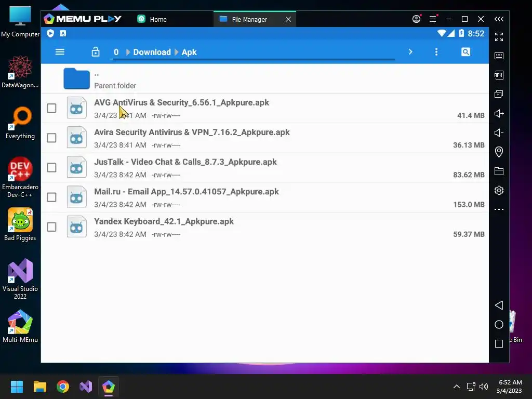The image size is (532, 399).
Task: Open Visual Studio from taskbar
Action: (x=86, y=387)
